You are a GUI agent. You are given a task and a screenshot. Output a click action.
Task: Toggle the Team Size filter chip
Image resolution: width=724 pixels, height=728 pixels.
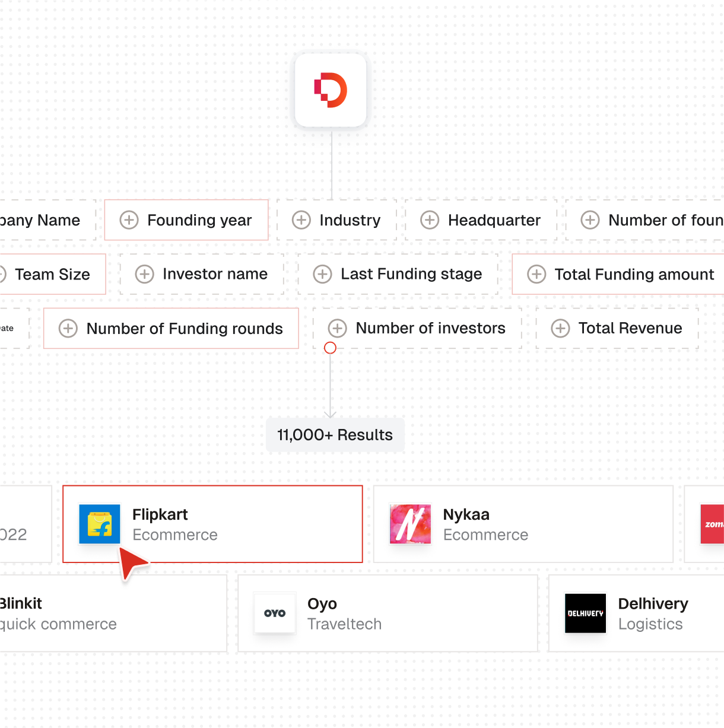click(x=52, y=274)
